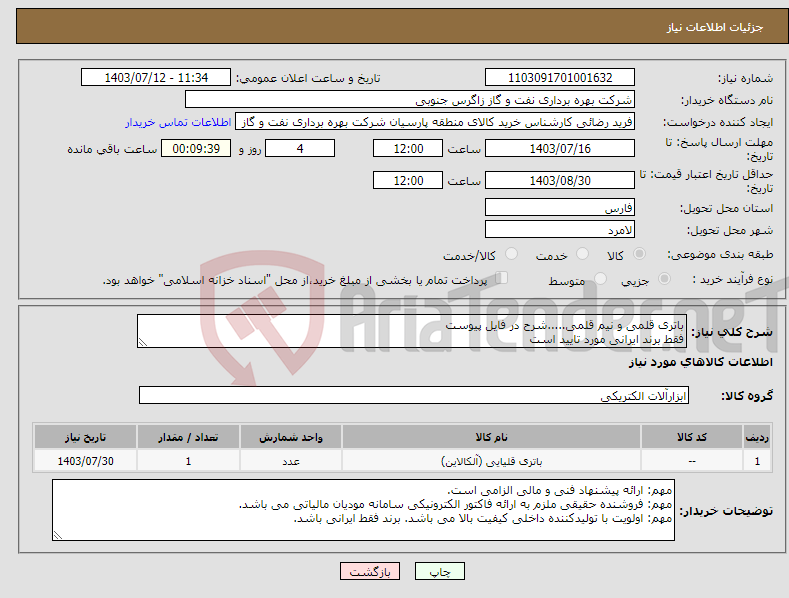
Task: Click the تعداد / مقدار column header
Action: point(188,437)
